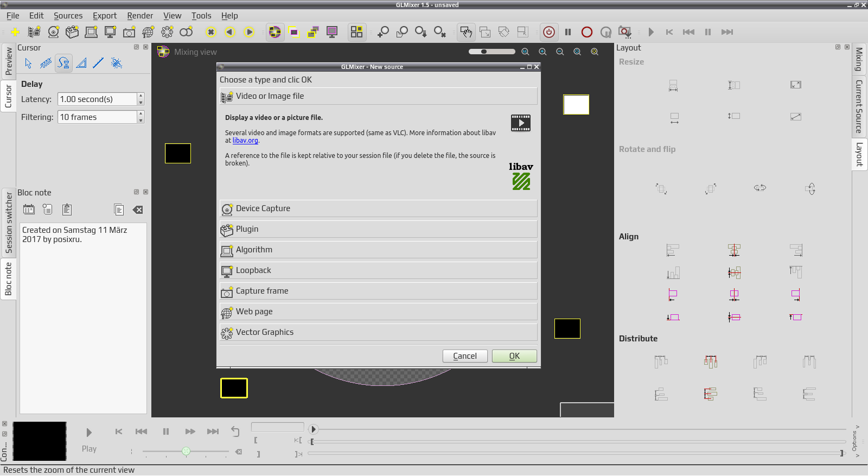868x476 pixels.
Task: Switch to the Preview side tab
Action: pos(8,61)
